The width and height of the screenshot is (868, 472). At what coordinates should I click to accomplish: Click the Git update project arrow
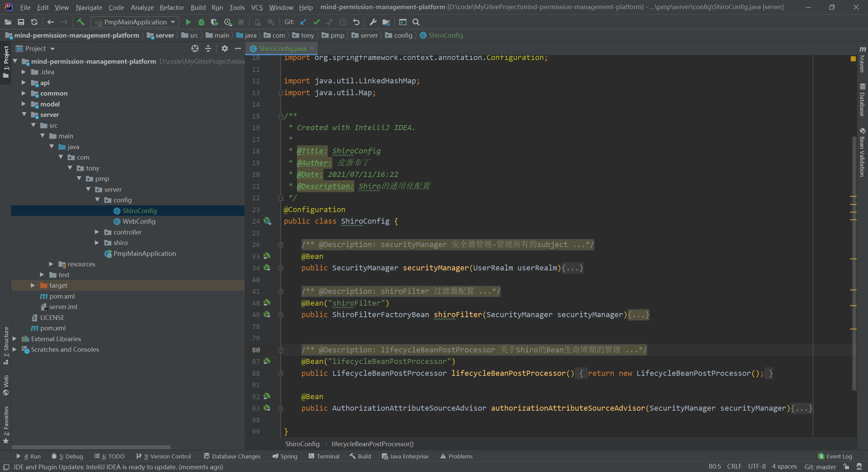tap(303, 22)
